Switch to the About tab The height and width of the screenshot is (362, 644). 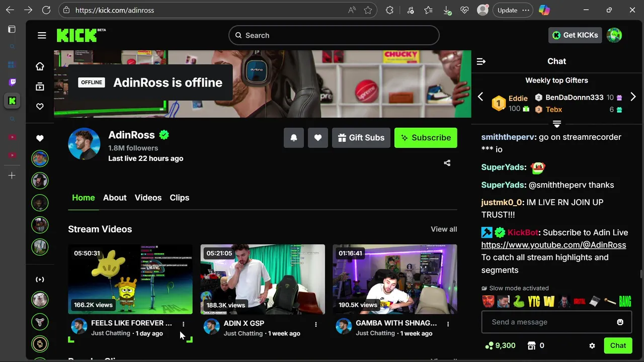point(115,198)
